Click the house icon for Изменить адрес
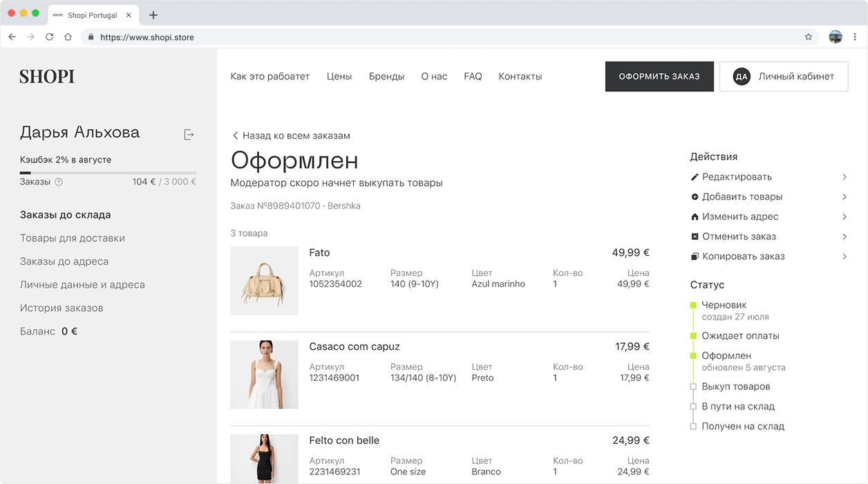The width and height of the screenshot is (868, 484). pos(695,217)
